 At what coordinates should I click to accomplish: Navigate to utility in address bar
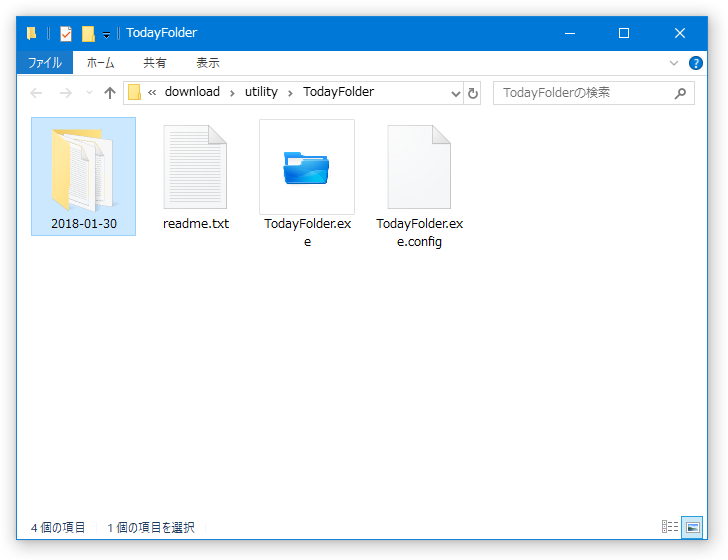point(261,92)
